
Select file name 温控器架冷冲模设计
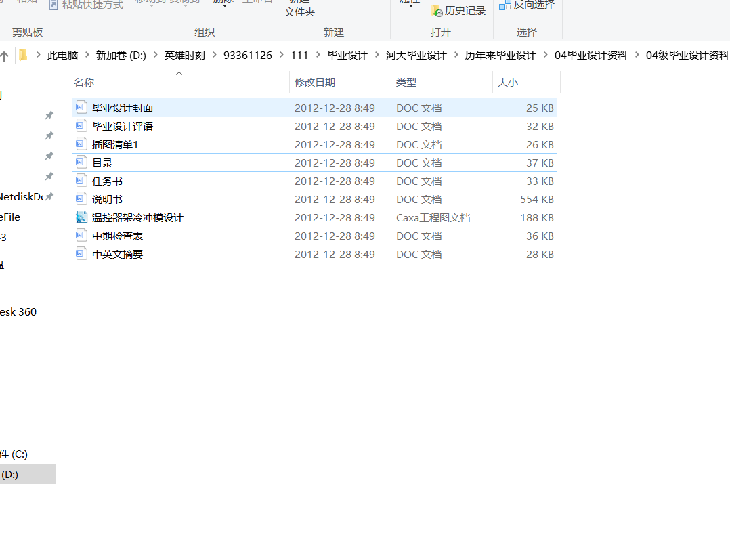click(x=137, y=217)
